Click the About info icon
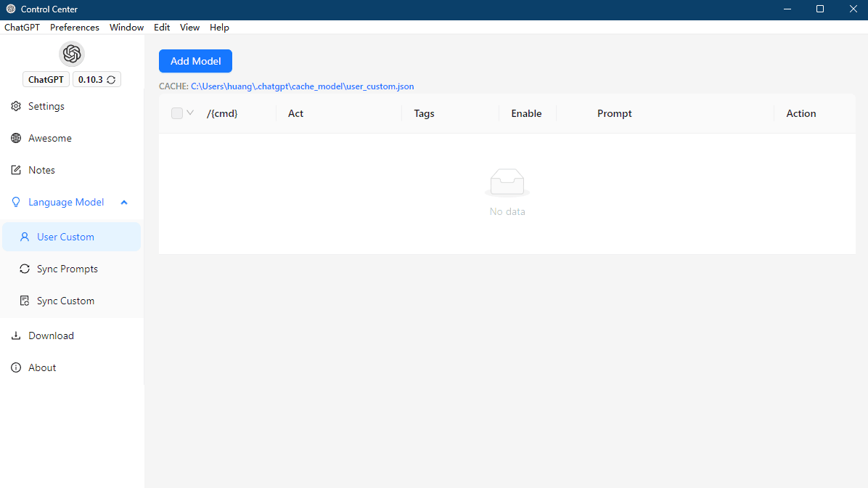Image resolution: width=868 pixels, height=488 pixels. pyautogui.click(x=15, y=367)
